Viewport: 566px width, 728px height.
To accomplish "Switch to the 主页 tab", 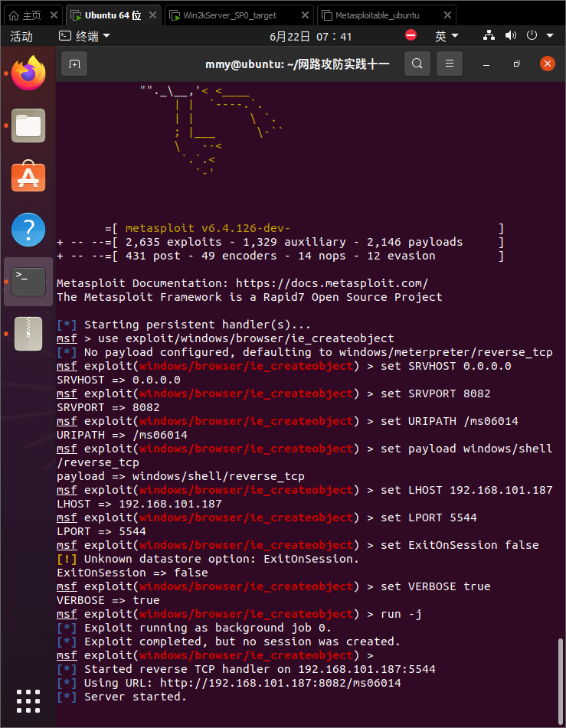I will pyautogui.click(x=32, y=15).
